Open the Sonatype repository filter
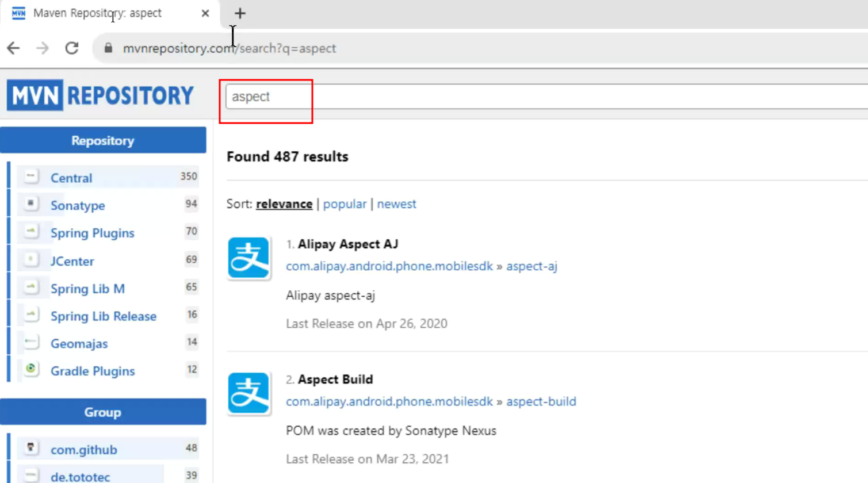Image resolution: width=868 pixels, height=483 pixels. (x=78, y=205)
